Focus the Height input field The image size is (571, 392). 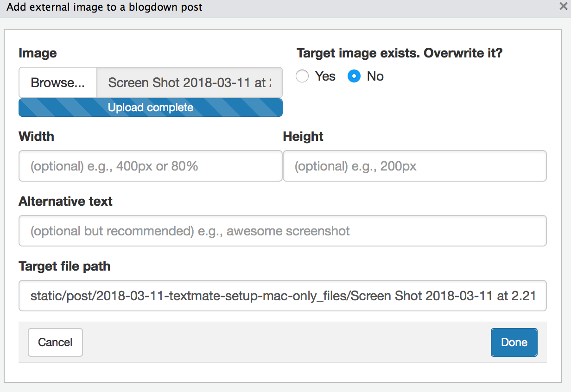coord(414,166)
